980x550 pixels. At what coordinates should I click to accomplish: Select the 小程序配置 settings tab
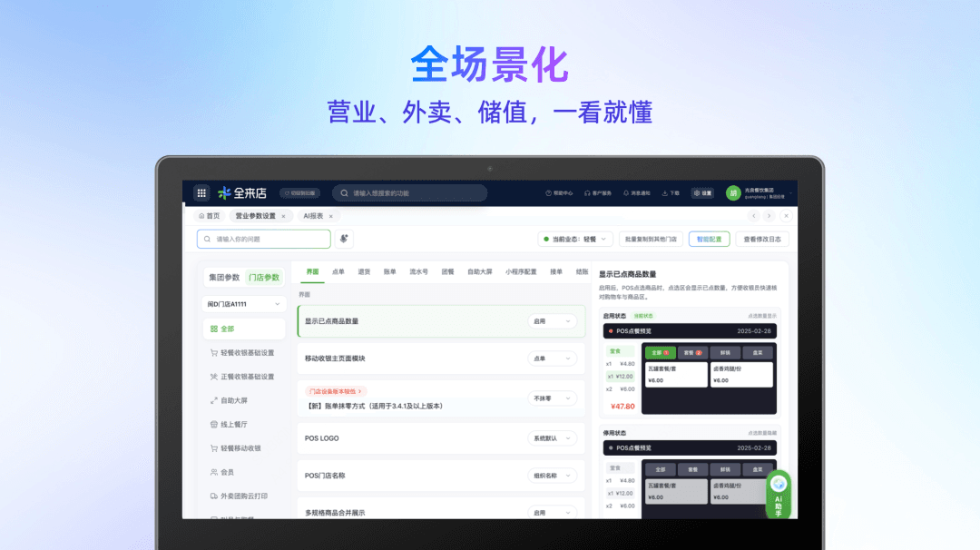[x=521, y=272]
